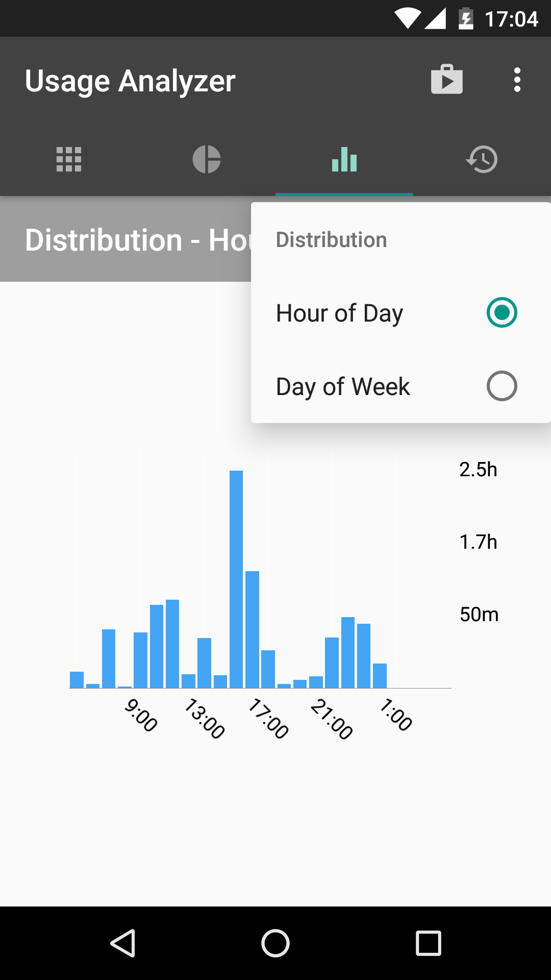Tap the Usage Analyzer app title
Screen dimensions: 551x980
pos(130,81)
